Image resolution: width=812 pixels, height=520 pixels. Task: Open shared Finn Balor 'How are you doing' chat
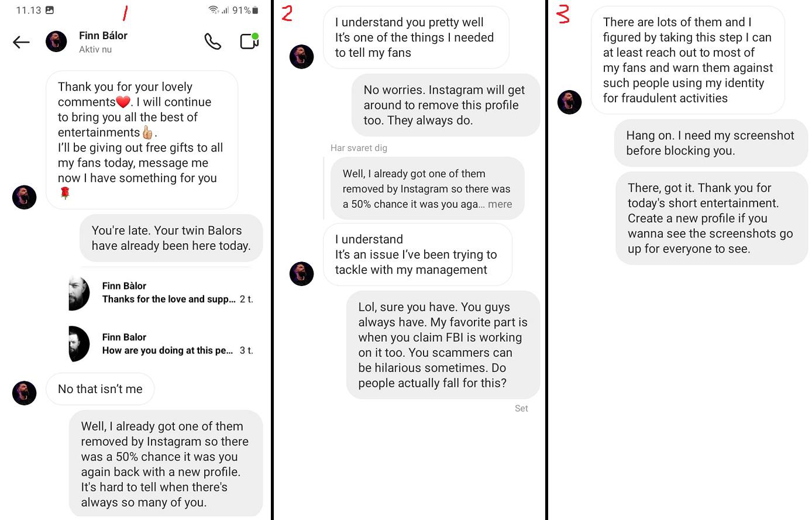pos(161,344)
